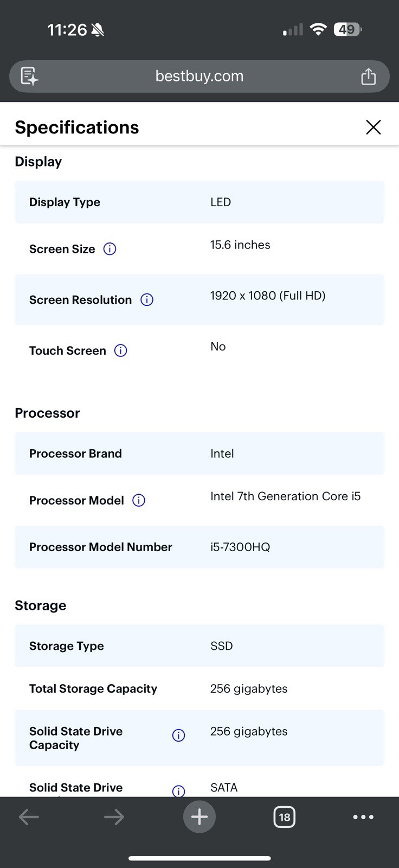Tap the battery indicator in status bar

[x=348, y=29]
